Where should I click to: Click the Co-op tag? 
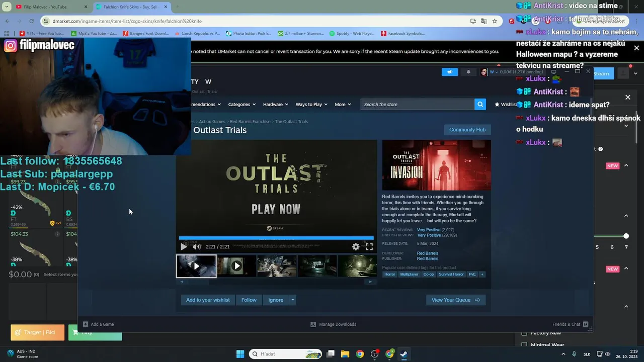pyautogui.click(x=429, y=275)
